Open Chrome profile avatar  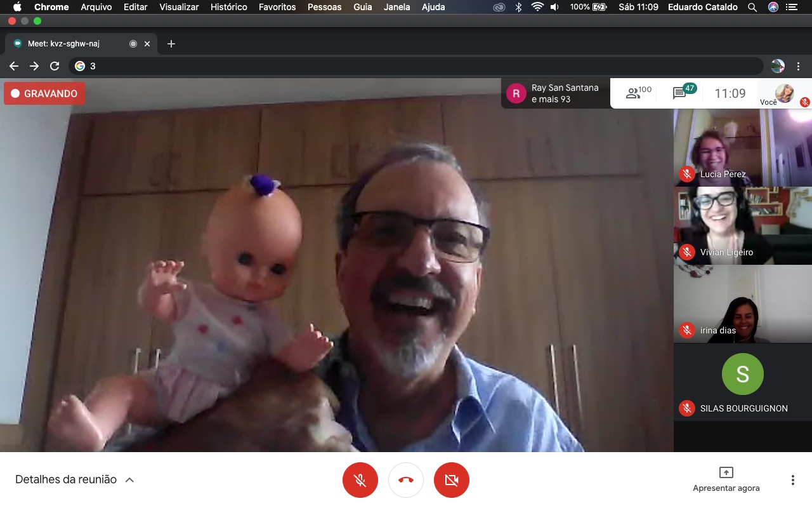778,66
